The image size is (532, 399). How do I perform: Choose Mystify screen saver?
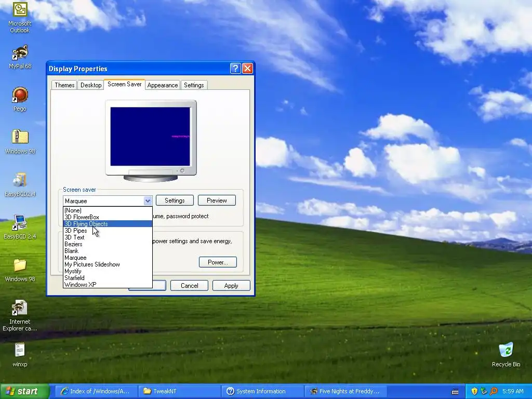[108, 271]
